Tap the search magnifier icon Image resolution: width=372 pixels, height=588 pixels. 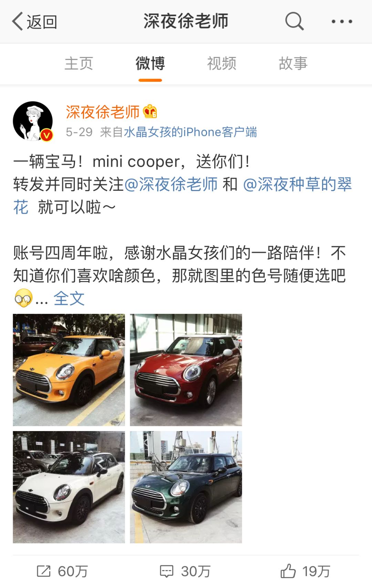294,21
